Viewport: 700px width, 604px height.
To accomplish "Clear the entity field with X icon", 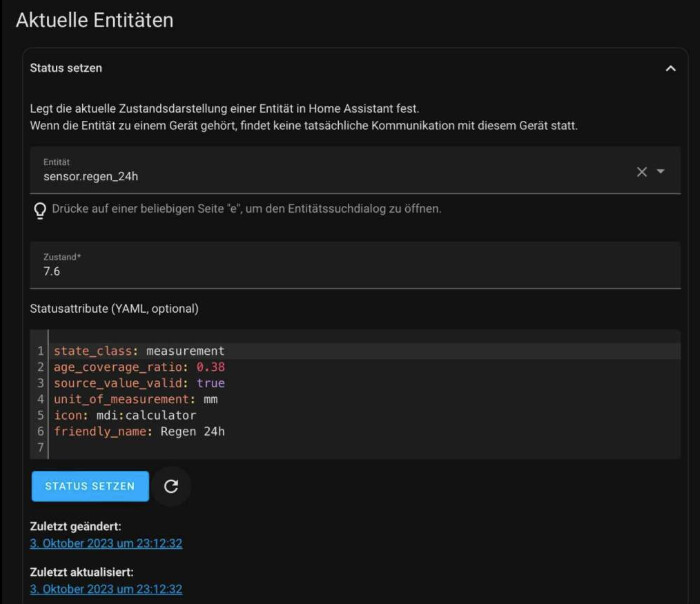I will click(642, 172).
